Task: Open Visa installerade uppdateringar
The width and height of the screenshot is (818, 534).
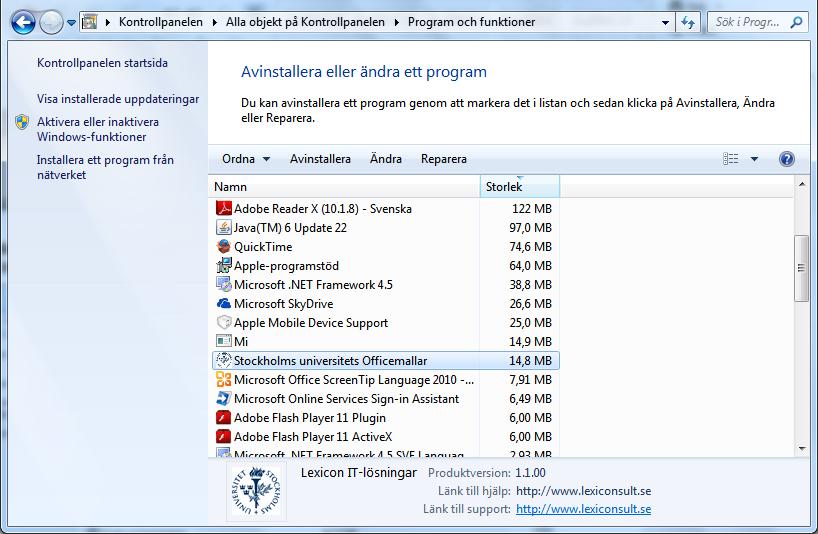Action: 118,99
